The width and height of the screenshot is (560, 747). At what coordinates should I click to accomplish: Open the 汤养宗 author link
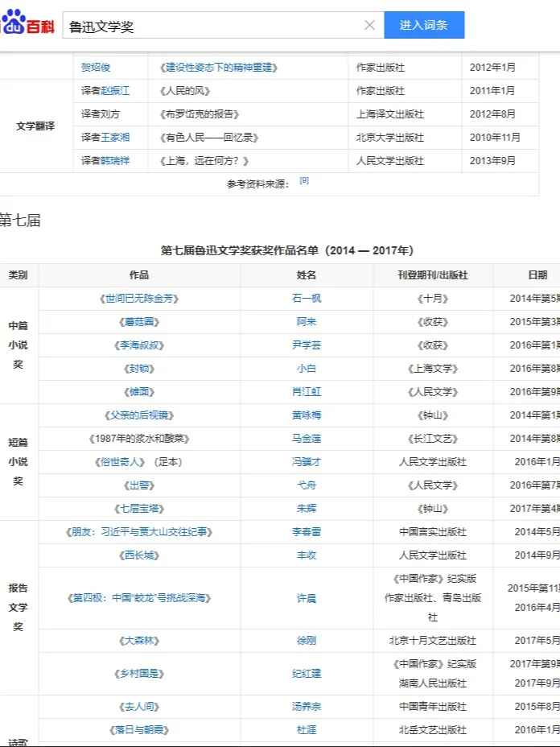tap(307, 707)
